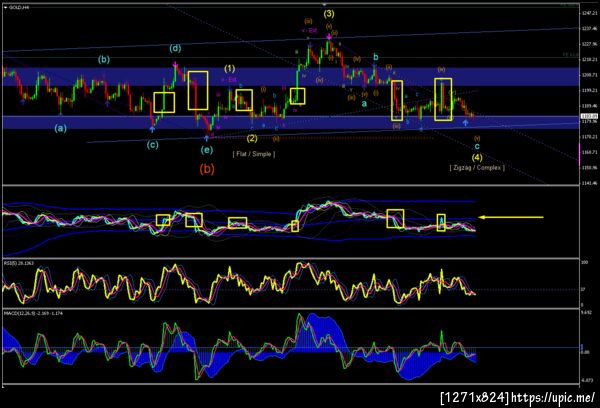Select the cyan (e) wave label
This screenshot has width=600, height=408.
(207, 150)
